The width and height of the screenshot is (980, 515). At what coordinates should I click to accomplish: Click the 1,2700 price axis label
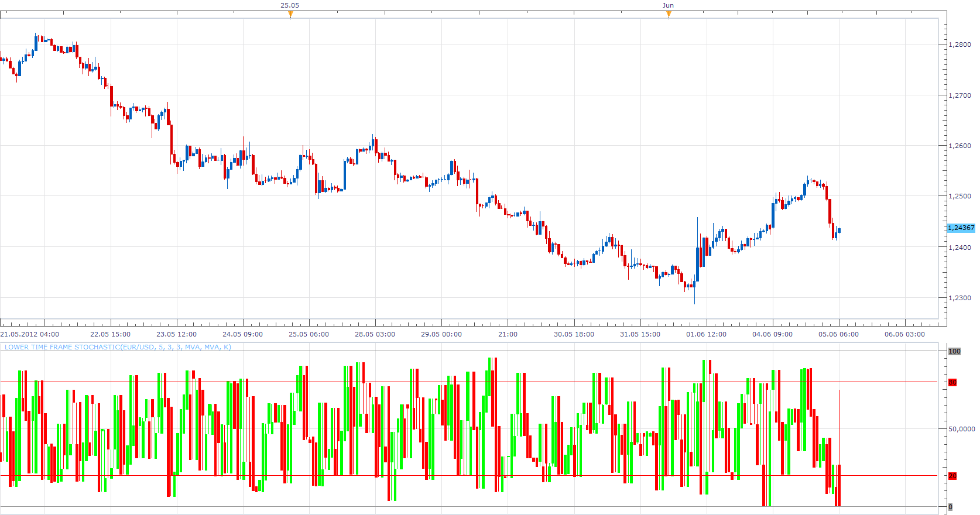point(960,95)
